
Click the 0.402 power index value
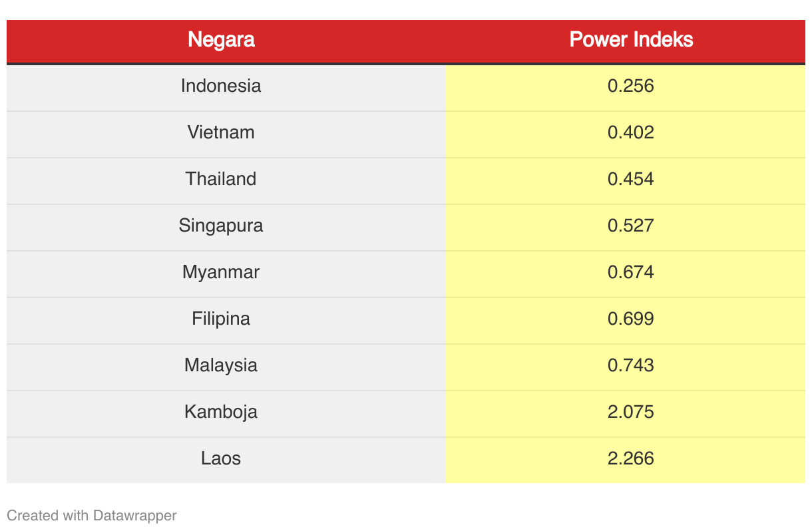pos(631,132)
